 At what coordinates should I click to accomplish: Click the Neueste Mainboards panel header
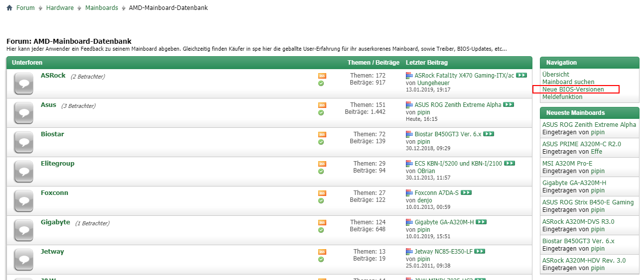pos(590,113)
